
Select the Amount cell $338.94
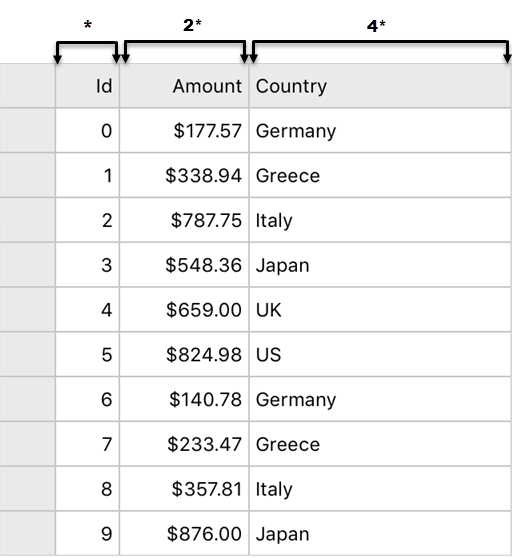(x=184, y=175)
